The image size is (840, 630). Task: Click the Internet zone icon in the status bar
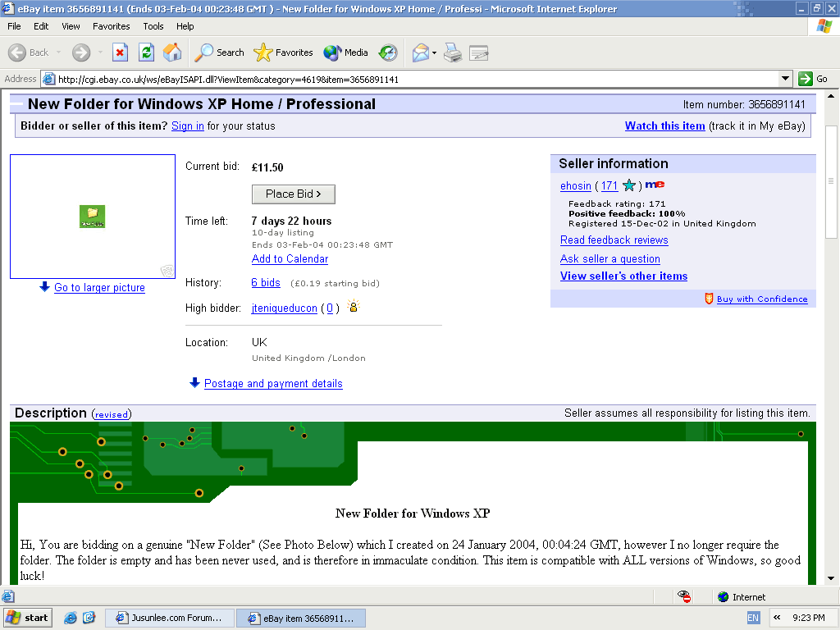pyautogui.click(x=724, y=597)
